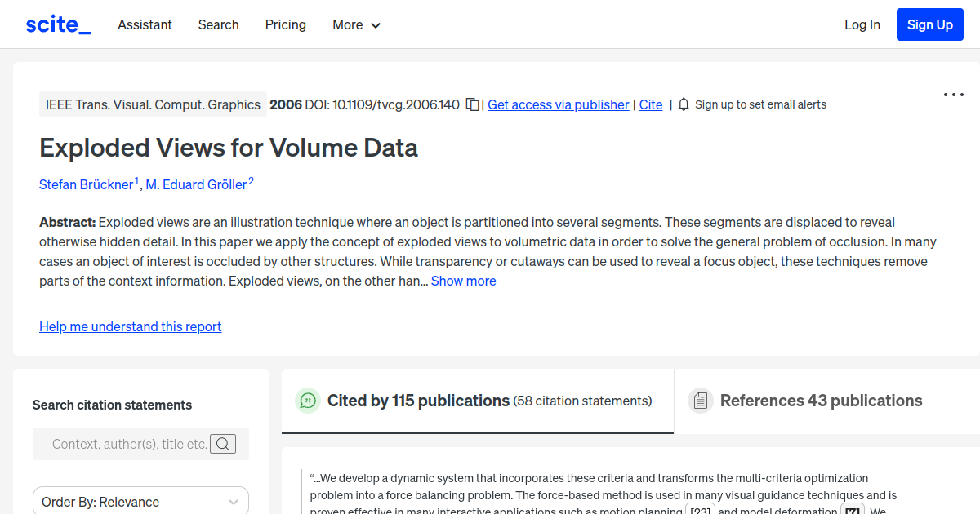Click the scite_ logo
Image resolution: width=980 pixels, height=514 pixels.
point(57,24)
